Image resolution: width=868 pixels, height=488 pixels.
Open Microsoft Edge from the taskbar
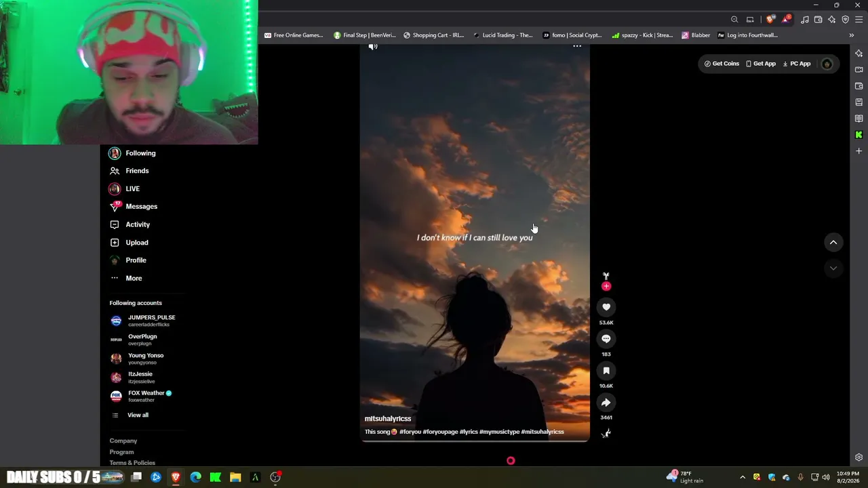point(196,477)
